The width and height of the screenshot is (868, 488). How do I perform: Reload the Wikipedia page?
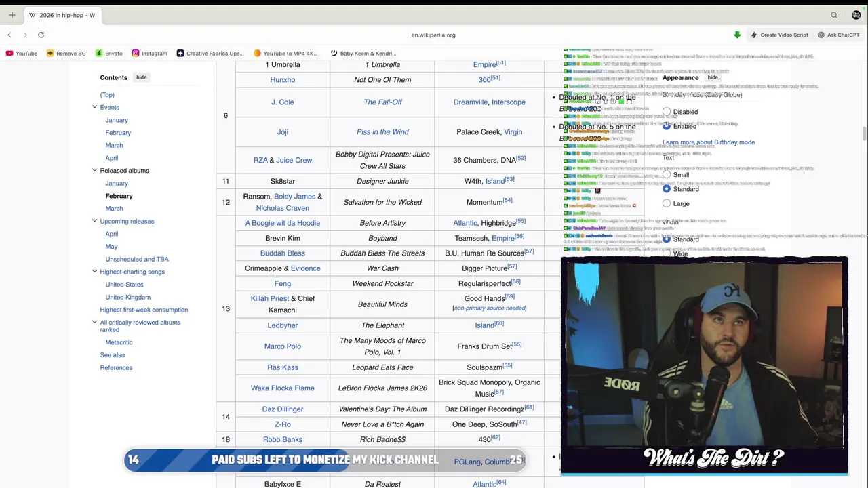pyautogui.click(x=41, y=35)
